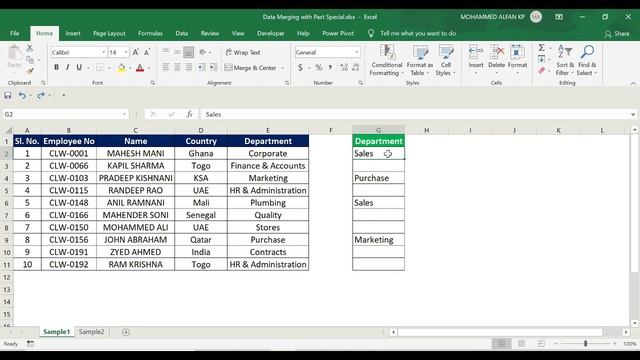Switch to the Insert tab

point(73,33)
